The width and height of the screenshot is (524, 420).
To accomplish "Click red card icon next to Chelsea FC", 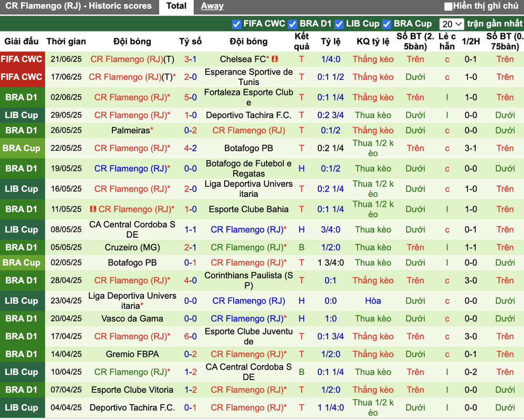I will (x=275, y=59).
